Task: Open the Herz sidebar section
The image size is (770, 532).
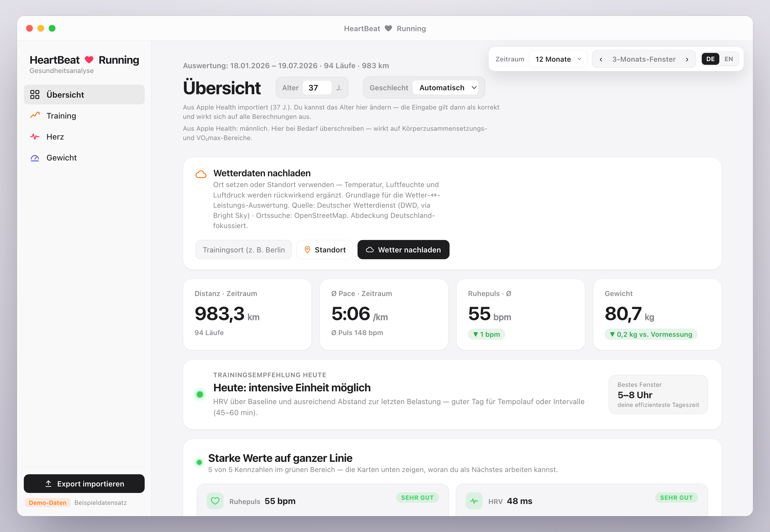Action: click(x=84, y=137)
